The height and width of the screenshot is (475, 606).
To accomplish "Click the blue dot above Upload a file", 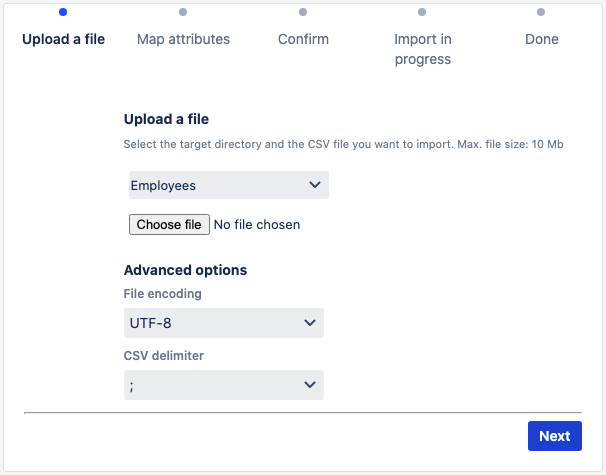I will pyautogui.click(x=64, y=12).
